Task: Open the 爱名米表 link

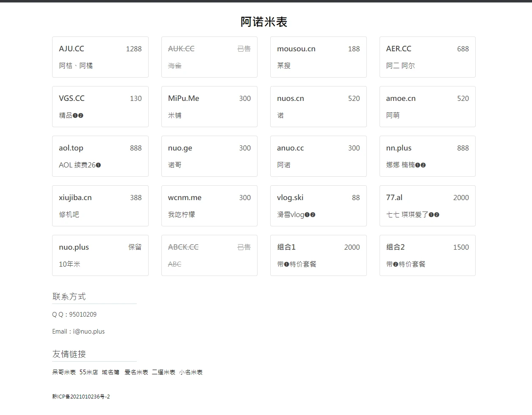Action: [136, 372]
